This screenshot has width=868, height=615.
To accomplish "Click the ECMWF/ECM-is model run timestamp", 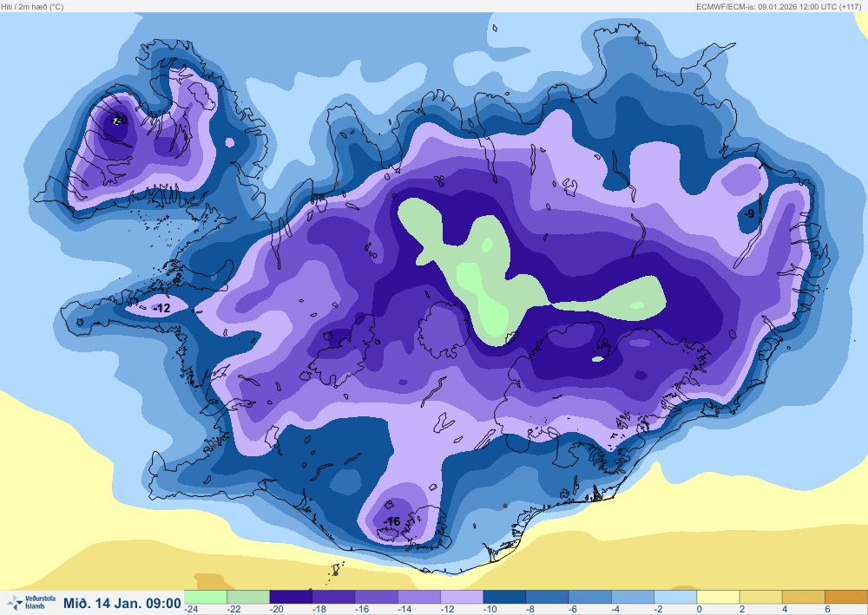I will pyautogui.click(x=779, y=7).
